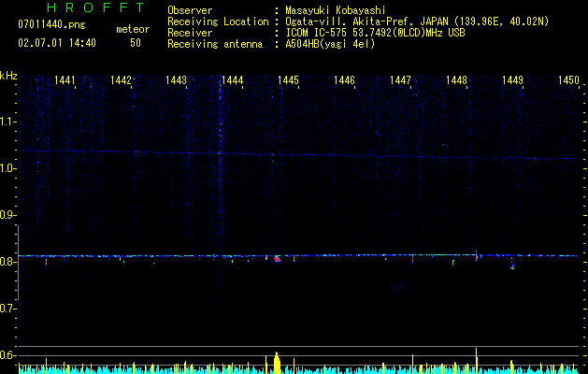Click the Observer label
Viewport: 588px width, 374px height.
[190, 10]
